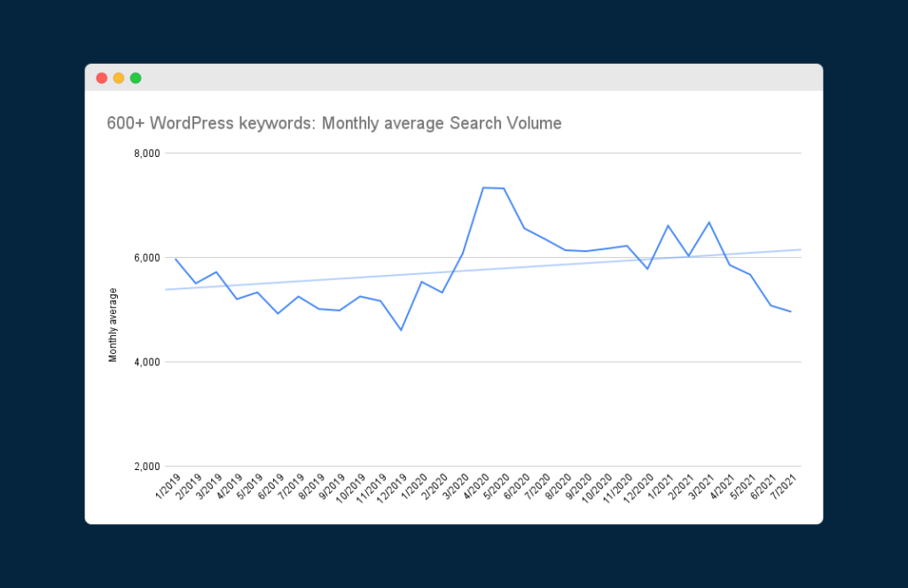
Task: Click the 8/2020 x-axis label
Action: [x=559, y=487]
